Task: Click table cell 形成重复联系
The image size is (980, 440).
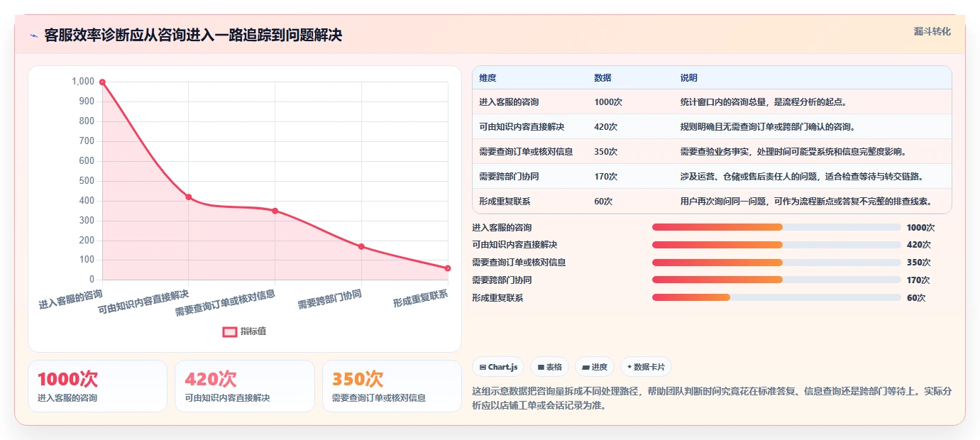Action: pyautogui.click(x=505, y=202)
